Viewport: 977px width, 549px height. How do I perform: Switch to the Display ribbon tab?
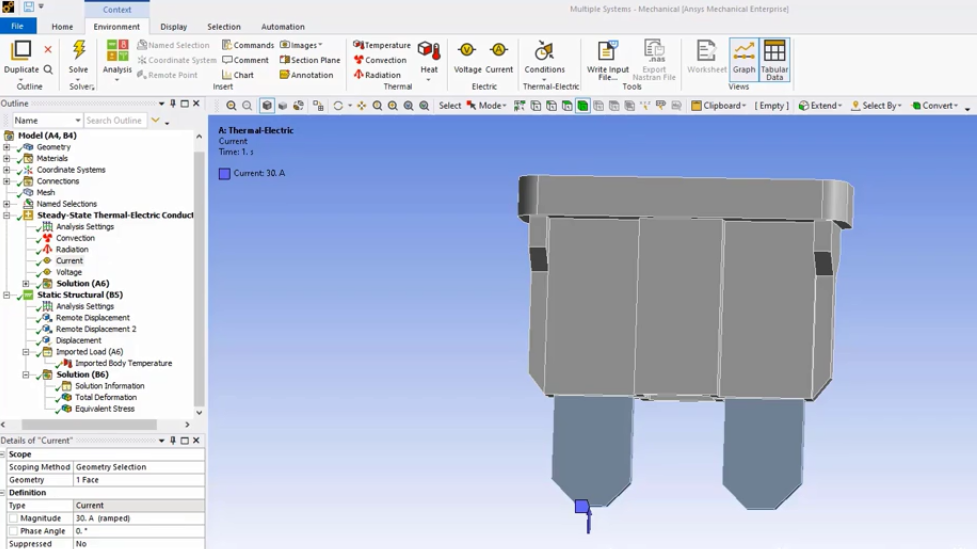[x=173, y=27]
